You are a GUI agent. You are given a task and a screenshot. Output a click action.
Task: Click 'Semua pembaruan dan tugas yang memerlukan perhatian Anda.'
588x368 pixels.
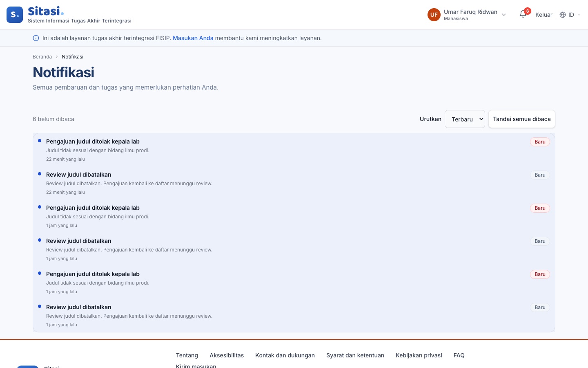point(126,88)
